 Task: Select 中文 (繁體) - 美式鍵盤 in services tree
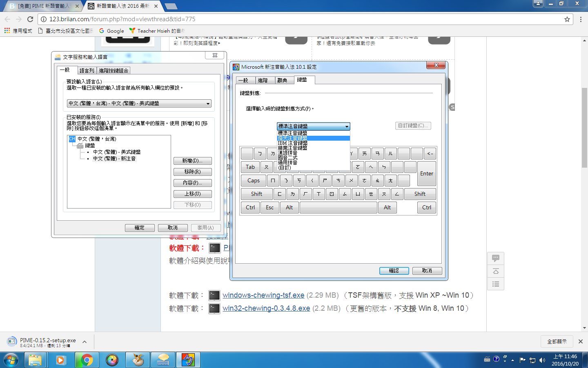(x=117, y=152)
